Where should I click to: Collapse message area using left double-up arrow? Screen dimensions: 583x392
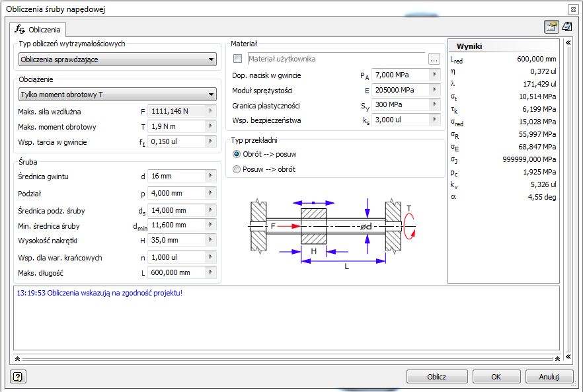point(17,359)
